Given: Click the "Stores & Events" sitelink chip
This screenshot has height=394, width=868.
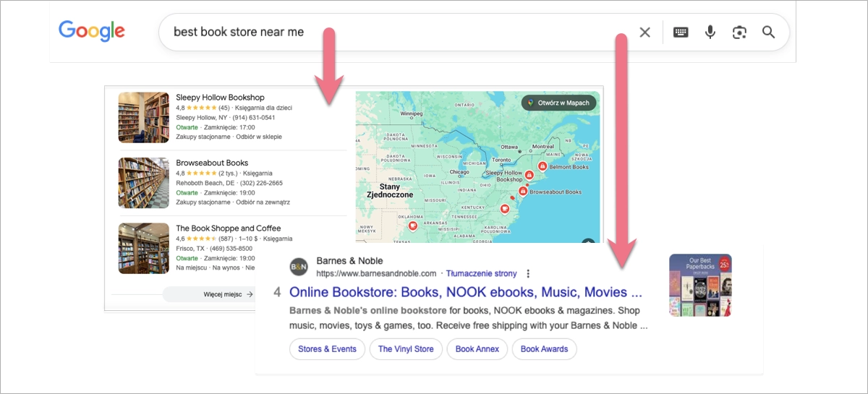Looking at the screenshot, I should tap(327, 349).
